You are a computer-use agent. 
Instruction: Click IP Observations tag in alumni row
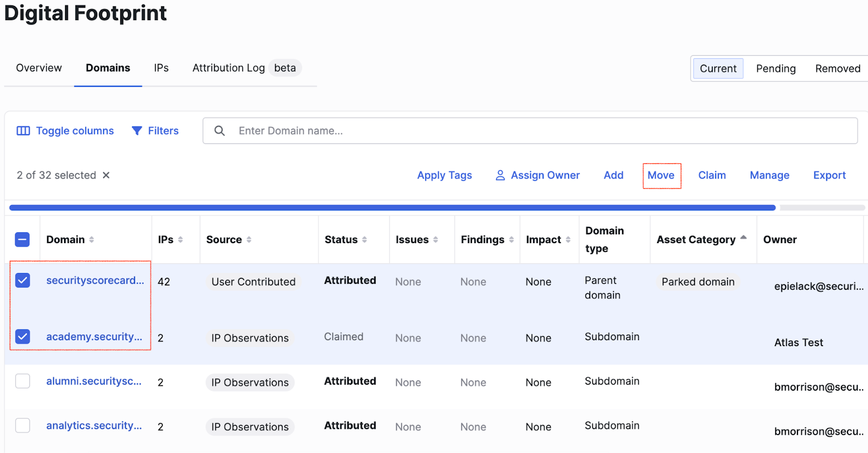[250, 382]
